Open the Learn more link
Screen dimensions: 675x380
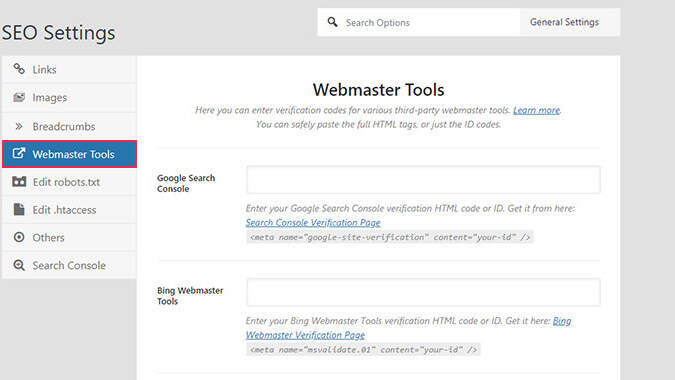pyautogui.click(x=536, y=110)
